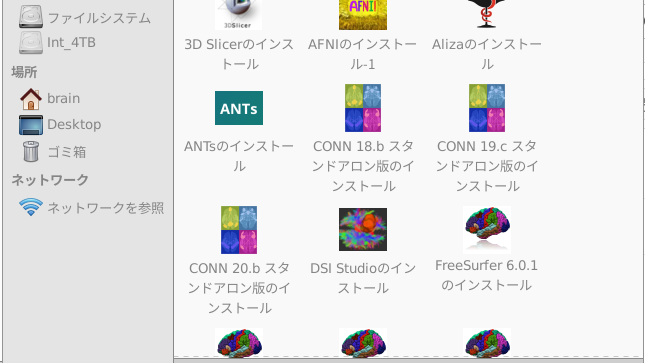Open the FreeSurfer 6.0.1 install icon
Viewport: 645px width, 363px height.
[x=487, y=229]
